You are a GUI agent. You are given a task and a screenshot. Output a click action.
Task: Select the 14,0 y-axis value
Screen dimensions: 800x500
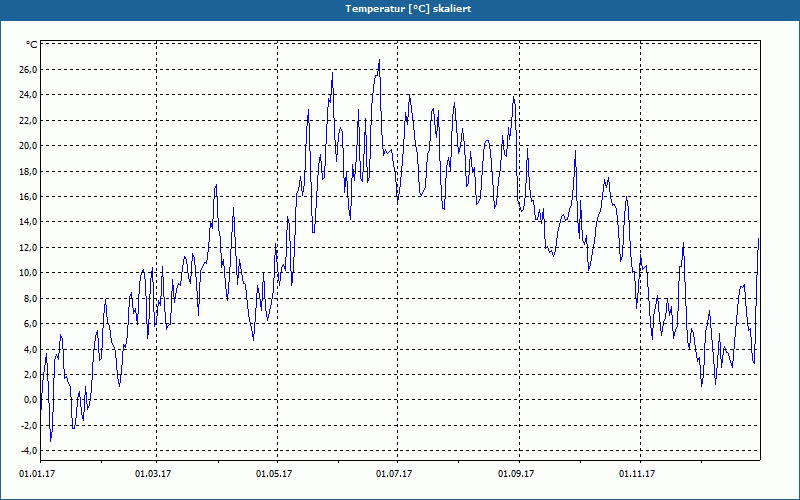click(x=29, y=222)
